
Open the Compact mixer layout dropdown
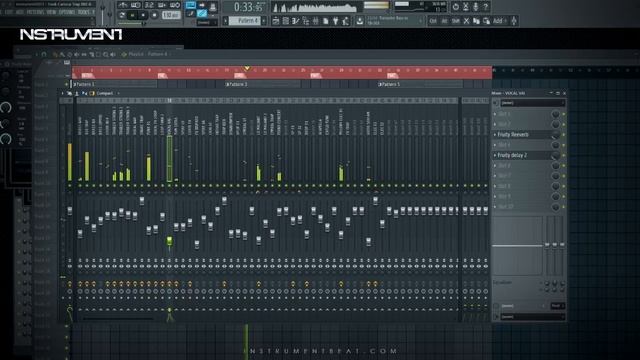[x=106, y=93]
